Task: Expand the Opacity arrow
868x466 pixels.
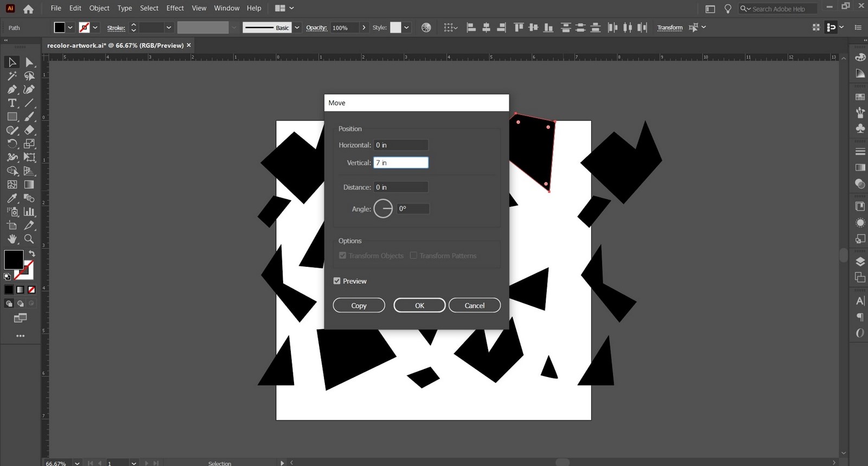Action: click(x=363, y=28)
